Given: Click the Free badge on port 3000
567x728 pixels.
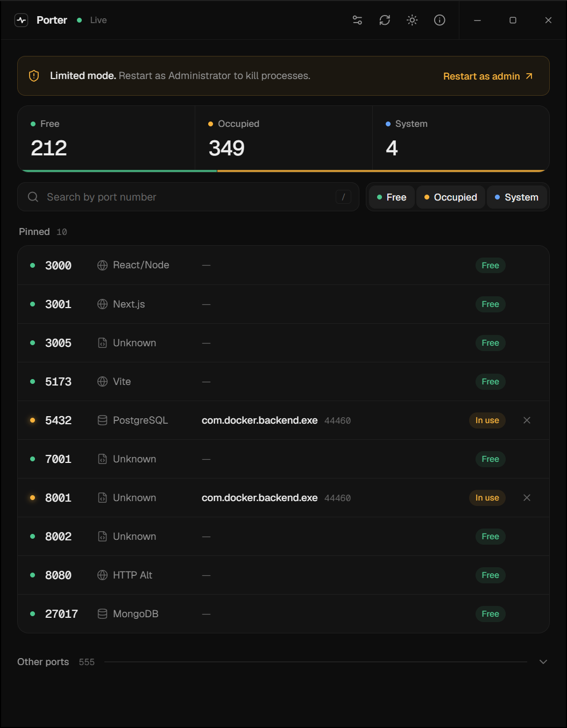Looking at the screenshot, I should pos(491,265).
